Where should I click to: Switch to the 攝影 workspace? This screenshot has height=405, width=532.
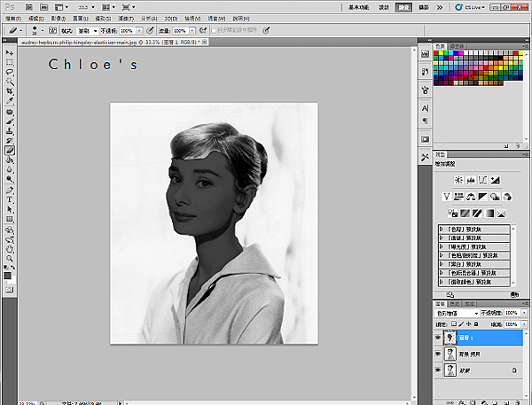424,7
